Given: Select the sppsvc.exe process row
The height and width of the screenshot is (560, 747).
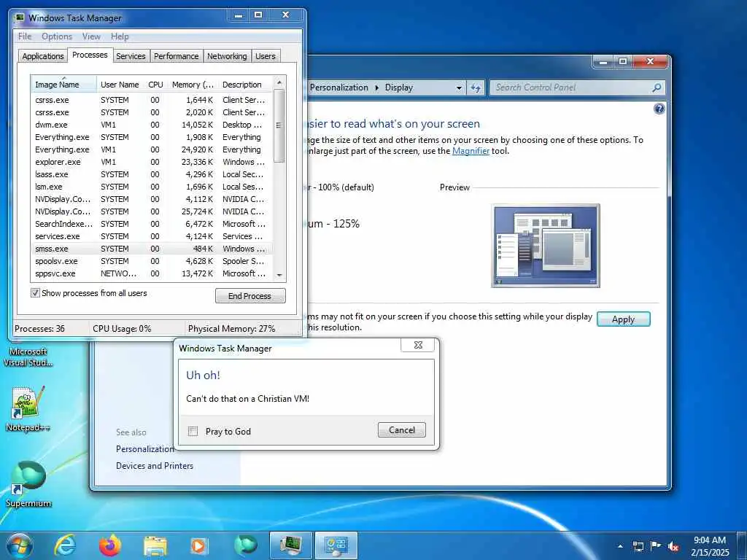Looking at the screenshot, I should 152,273.
